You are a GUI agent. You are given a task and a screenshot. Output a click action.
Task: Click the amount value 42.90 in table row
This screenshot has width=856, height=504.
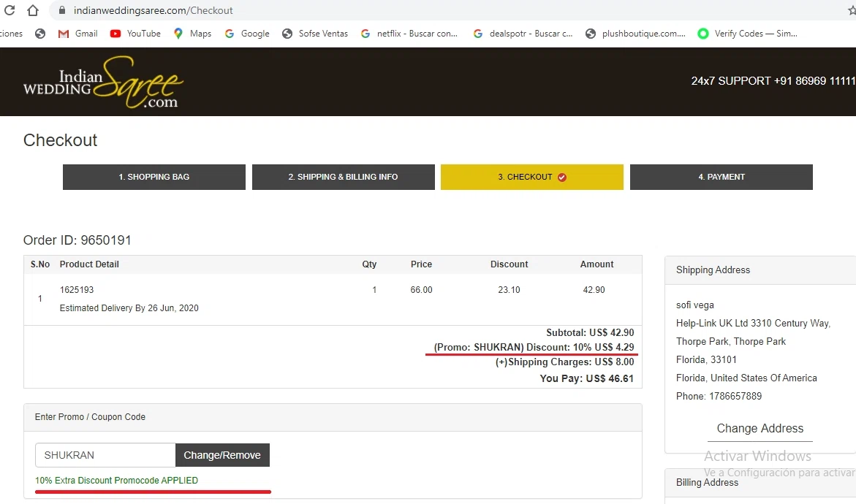(x=594, y=290)
